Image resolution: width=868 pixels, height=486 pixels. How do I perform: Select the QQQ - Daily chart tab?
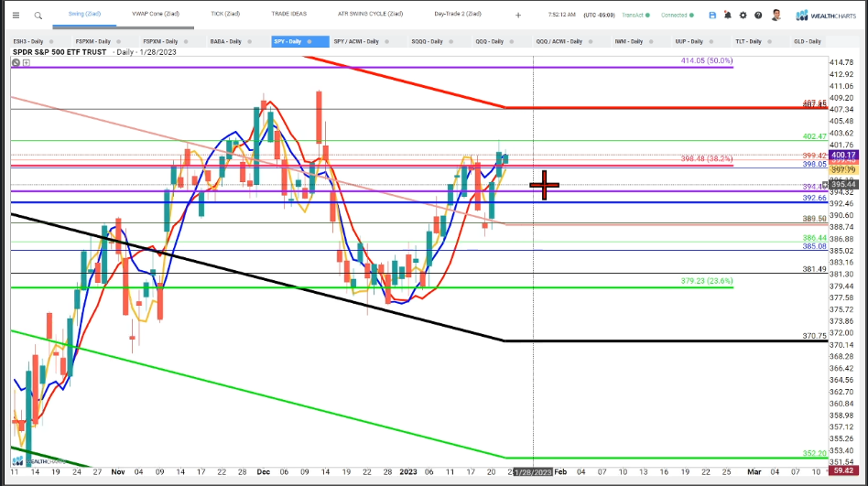click(489, 41)
